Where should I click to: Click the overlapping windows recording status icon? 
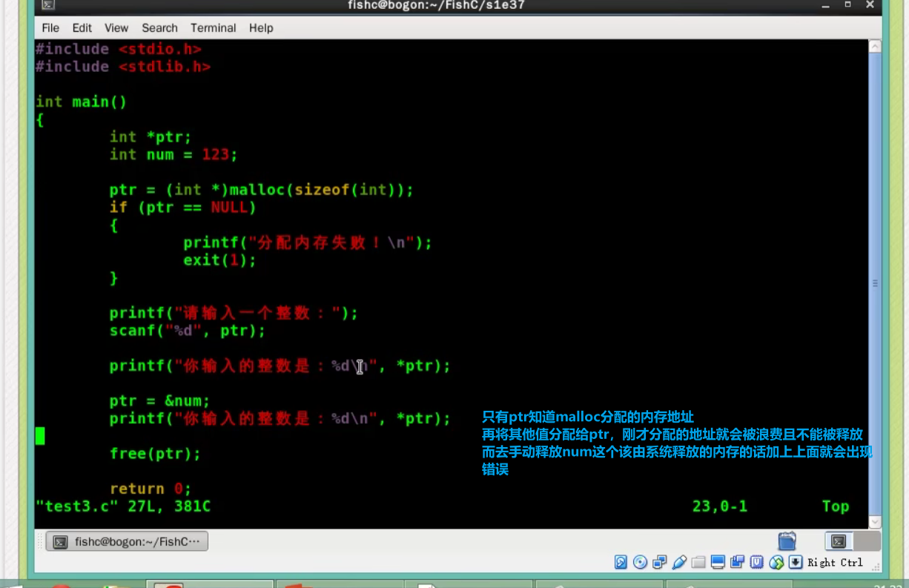[x=737, y=562]
